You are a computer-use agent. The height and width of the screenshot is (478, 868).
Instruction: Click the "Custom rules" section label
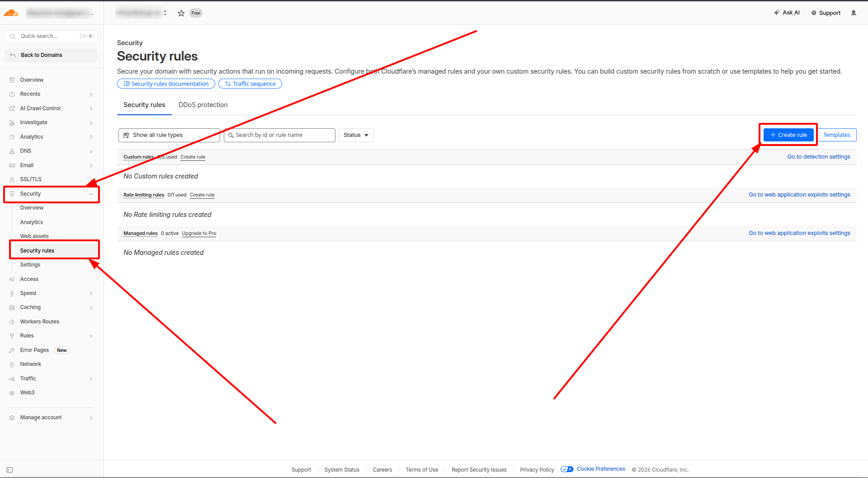[x=139, y=157]
